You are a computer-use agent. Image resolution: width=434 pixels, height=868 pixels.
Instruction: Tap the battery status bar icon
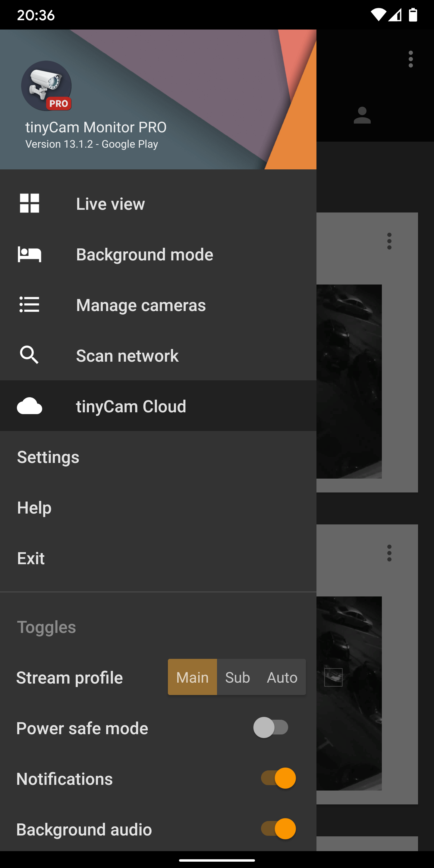point(413,15)
